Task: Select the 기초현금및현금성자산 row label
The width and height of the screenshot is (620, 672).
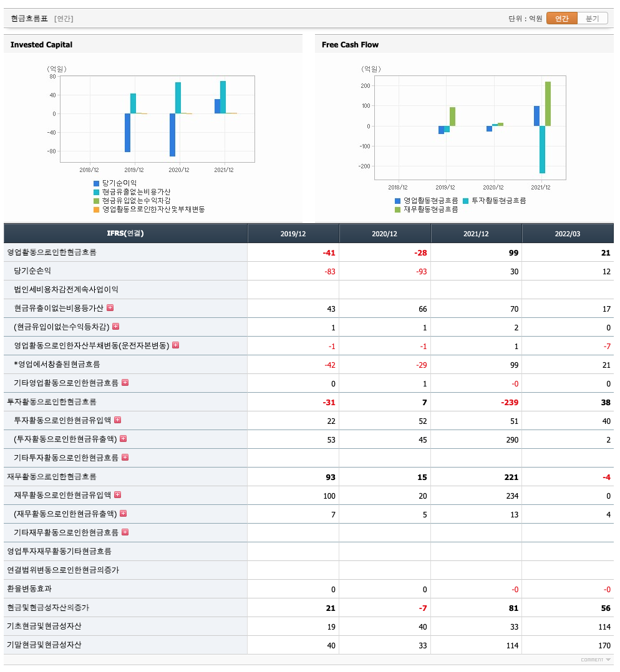Action: point(44,626)
